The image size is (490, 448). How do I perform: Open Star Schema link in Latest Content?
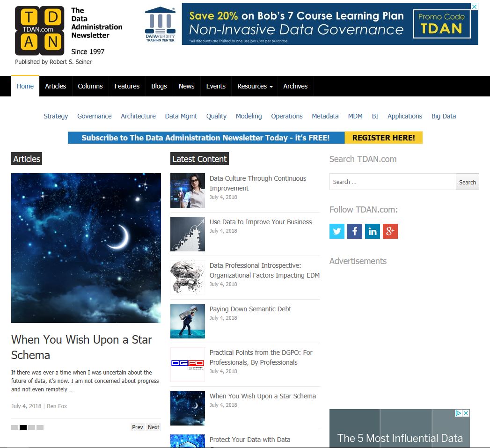click(263, 396)
